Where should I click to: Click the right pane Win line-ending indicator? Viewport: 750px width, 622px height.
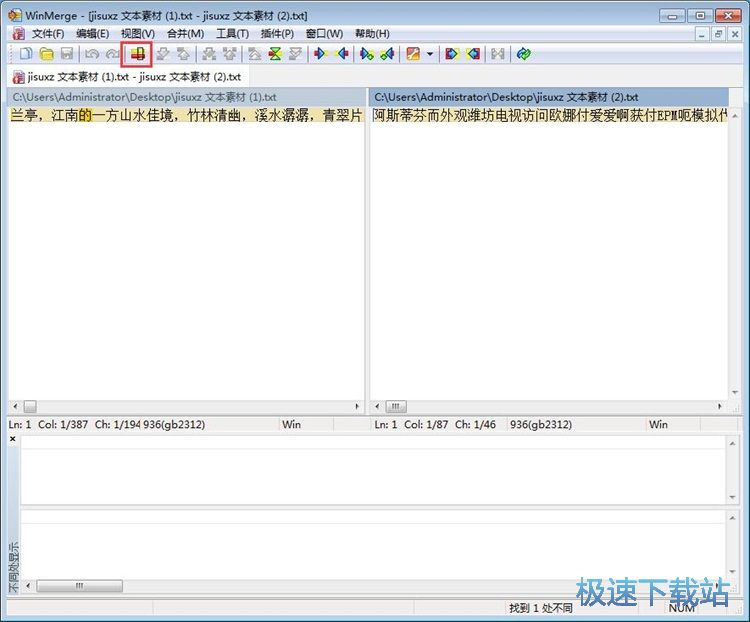pos(658,424)
